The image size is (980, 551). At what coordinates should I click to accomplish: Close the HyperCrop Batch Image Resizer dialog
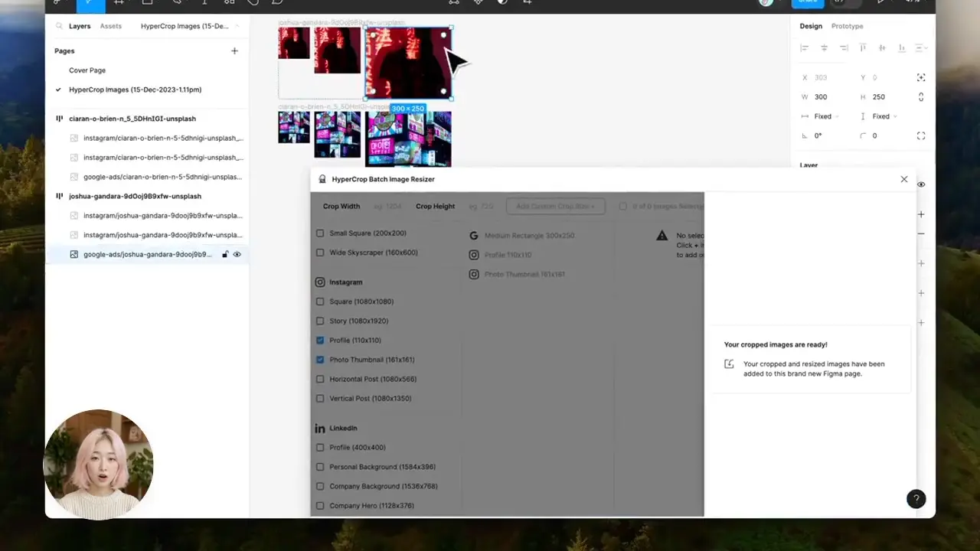click(904, 179)
